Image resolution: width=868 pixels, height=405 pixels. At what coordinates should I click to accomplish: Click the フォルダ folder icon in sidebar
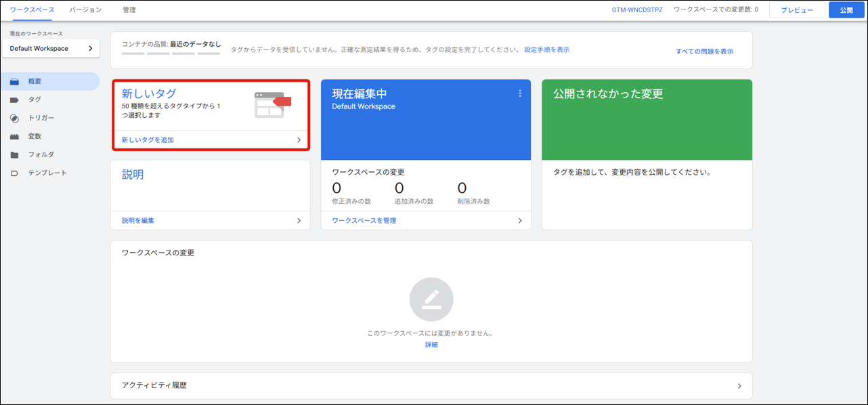click(15, 154)
